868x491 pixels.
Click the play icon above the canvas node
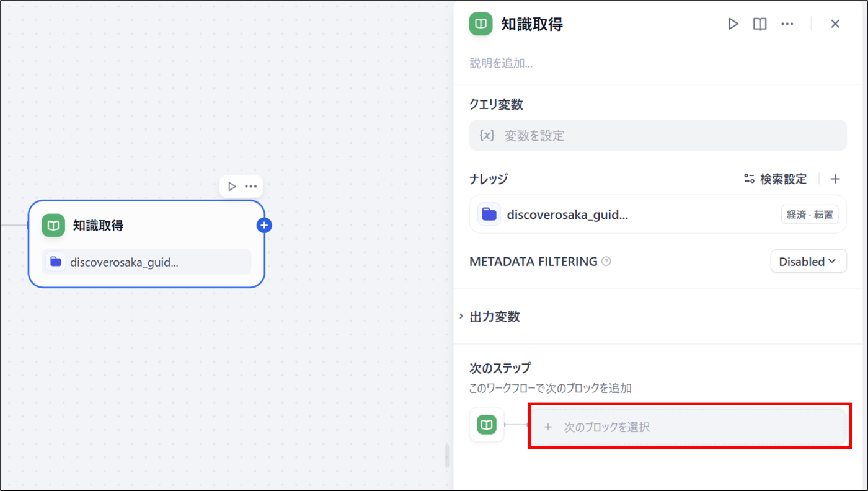click(232, 187)
